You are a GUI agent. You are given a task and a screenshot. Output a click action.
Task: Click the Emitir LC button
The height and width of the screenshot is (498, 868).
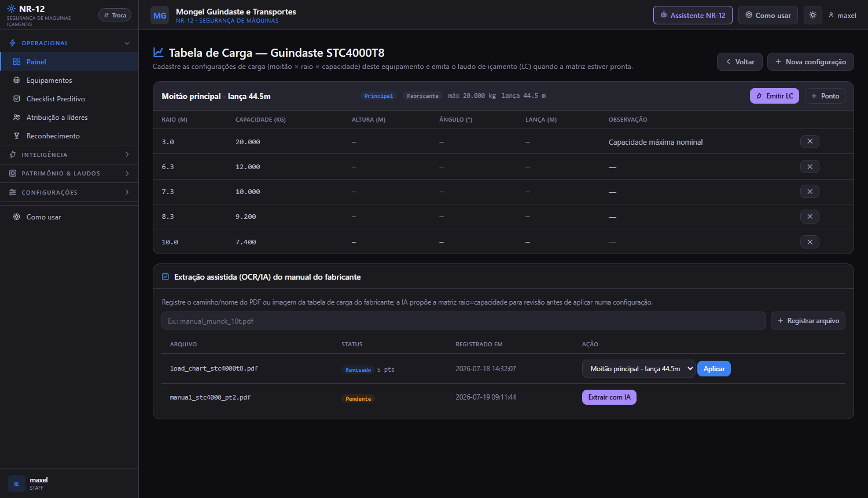(x=774, y=96)
